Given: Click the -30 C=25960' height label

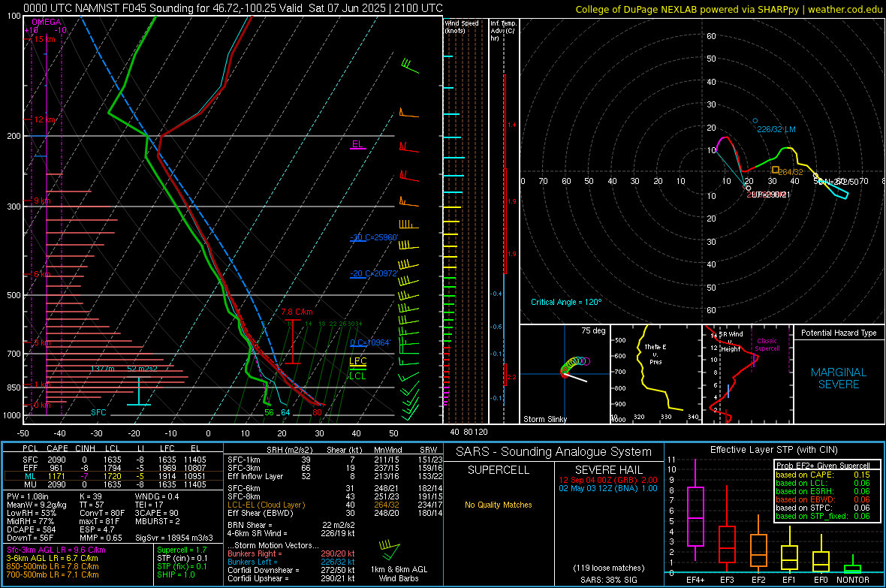Looking at the screenshot, I should click(x=374, y=237).
